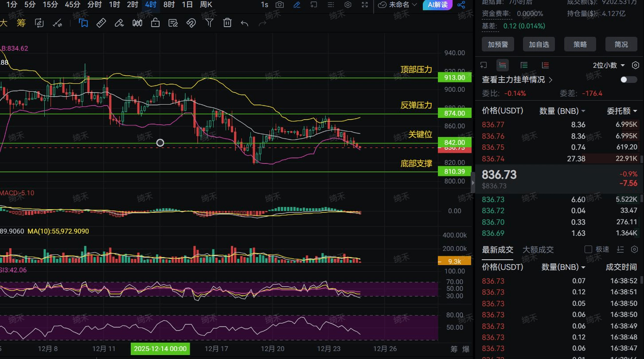Screen dimensions: 644x359
Task: Open latest trades settings hexagon icon
Action: [635, 250]
